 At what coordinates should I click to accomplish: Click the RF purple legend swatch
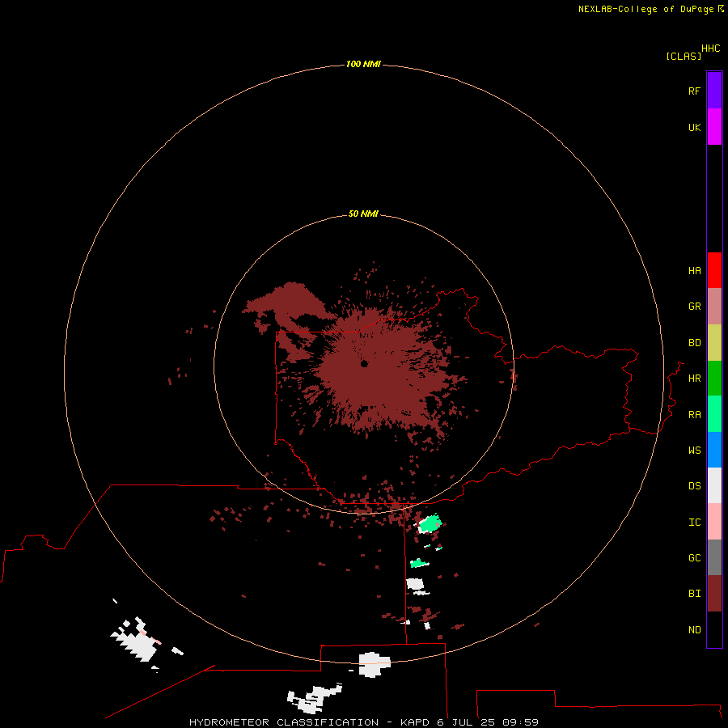714,91
